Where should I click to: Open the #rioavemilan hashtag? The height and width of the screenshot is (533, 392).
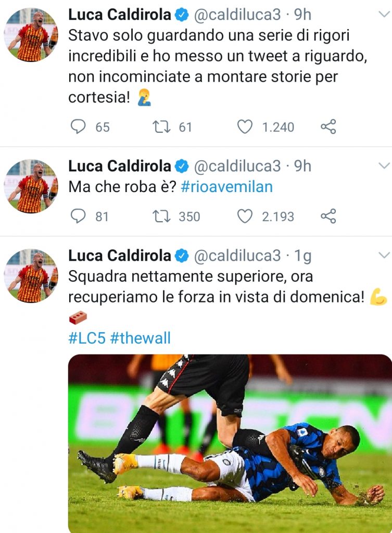coord(226,187)
